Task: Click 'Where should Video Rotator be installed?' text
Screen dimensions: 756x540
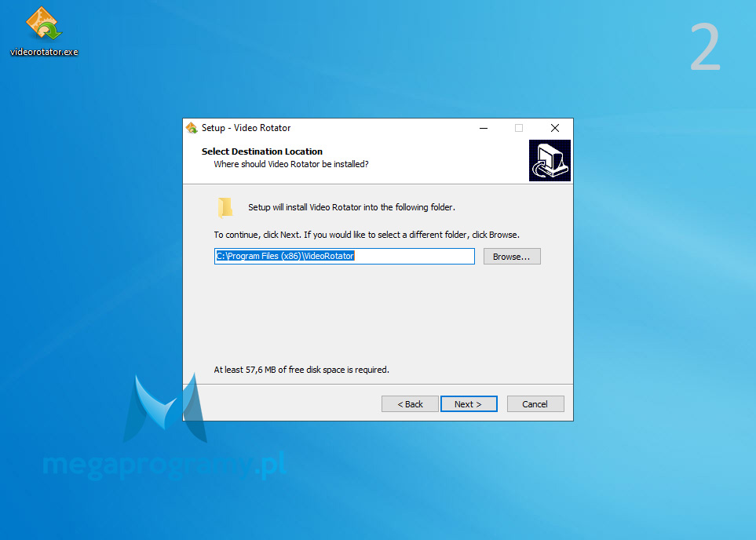Action: click(x=291, y=164)
